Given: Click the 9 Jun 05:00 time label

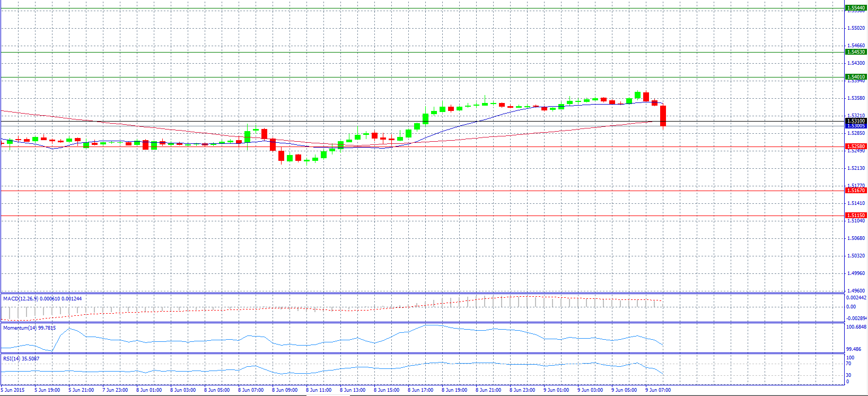Looking at the screenshot, I should pyautogui.click(x=624, y=390).
